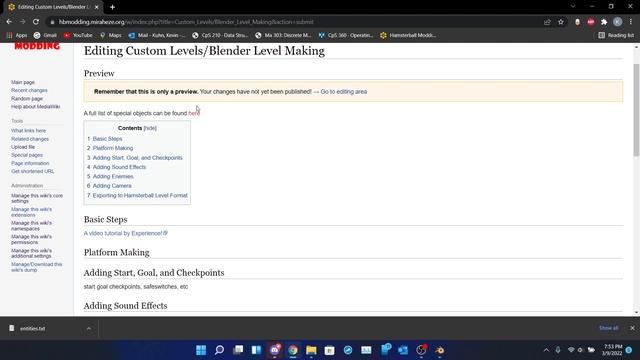
Task: Open the video tutorial by Experience link
Action: 125,233
